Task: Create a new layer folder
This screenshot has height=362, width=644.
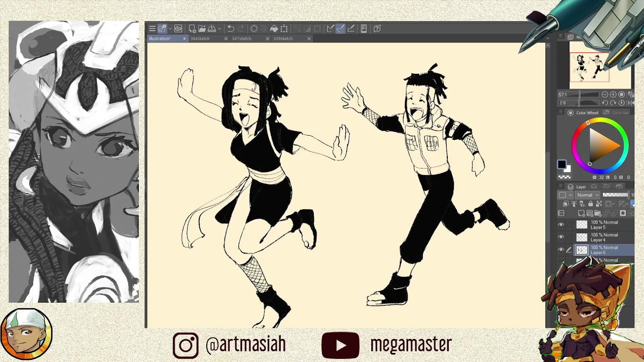Action: tap(598, 213)
